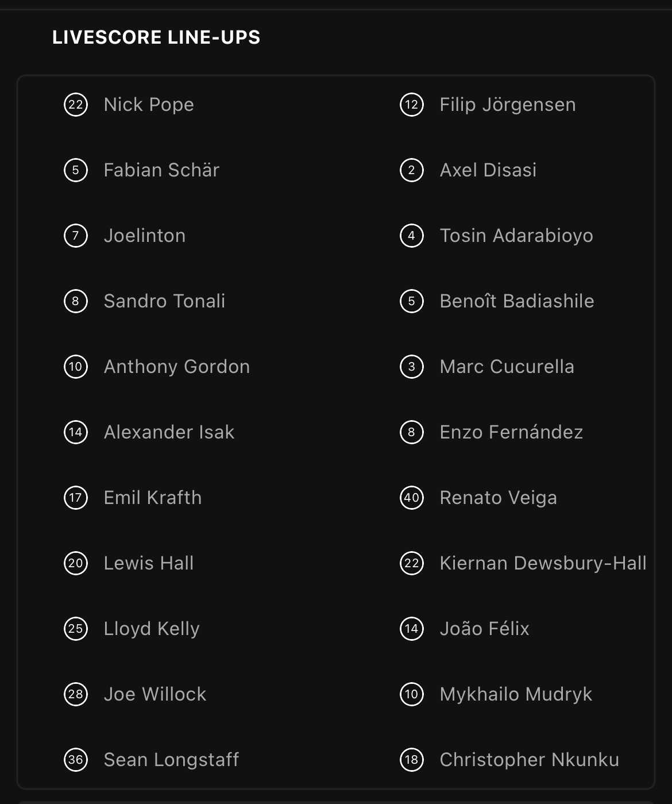Select Anthony Gordon from the line-up

pyautogui.click(x=177, y=367)
